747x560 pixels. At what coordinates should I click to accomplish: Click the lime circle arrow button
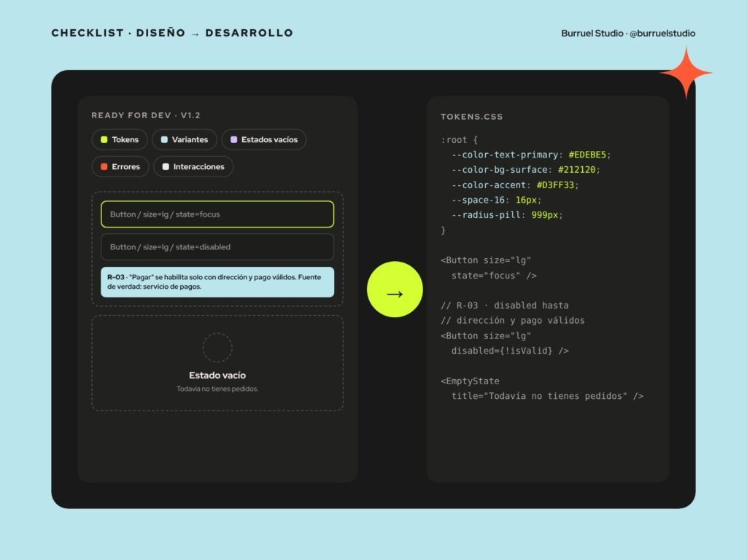395,289
